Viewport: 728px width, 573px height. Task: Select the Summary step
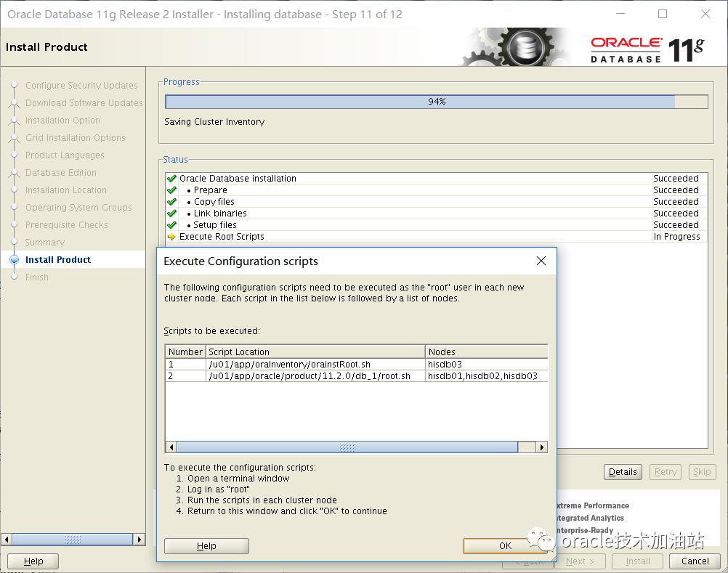click(x=45, y=242)
